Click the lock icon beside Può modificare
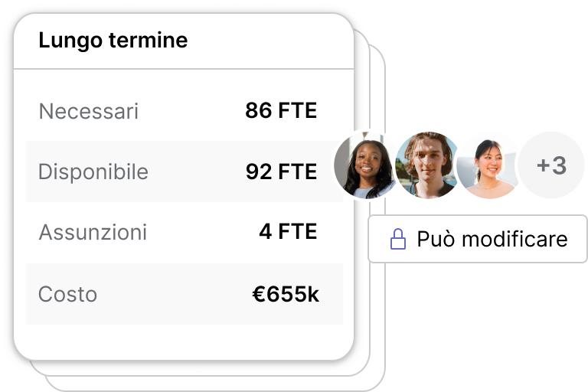Viewport: 588px width, 392px height. point(398,239)
